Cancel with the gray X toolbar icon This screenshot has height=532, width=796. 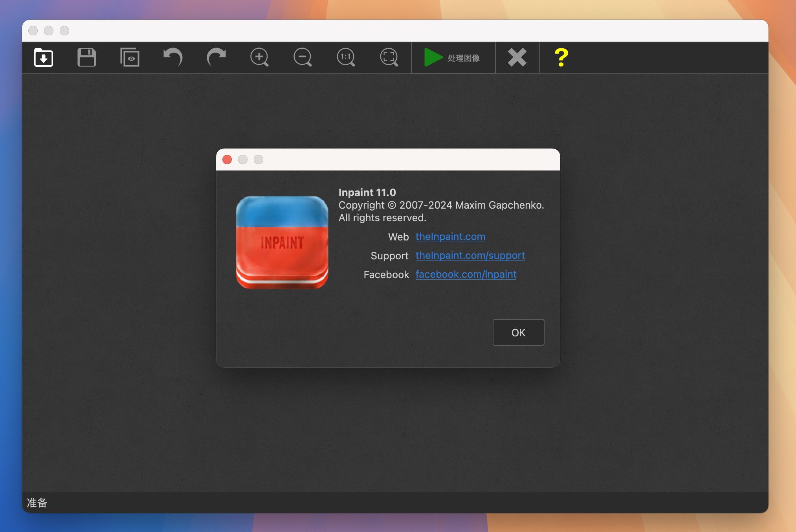pos(517,58)
